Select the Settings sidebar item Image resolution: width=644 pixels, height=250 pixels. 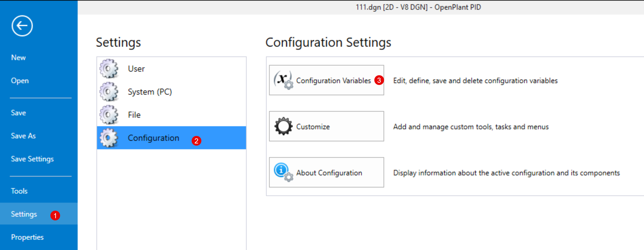pyautogui.click(x=24, y=214)
